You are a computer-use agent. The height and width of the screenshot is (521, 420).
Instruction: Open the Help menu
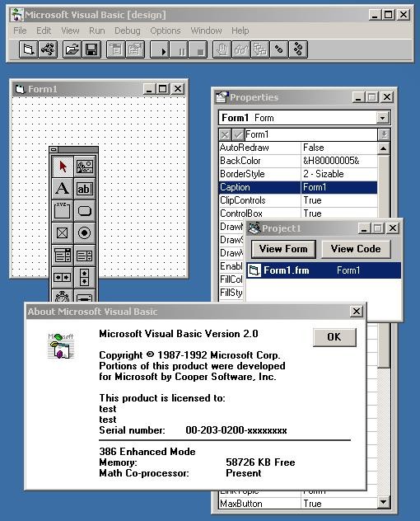pyautogui.click(x=240, y=31)
